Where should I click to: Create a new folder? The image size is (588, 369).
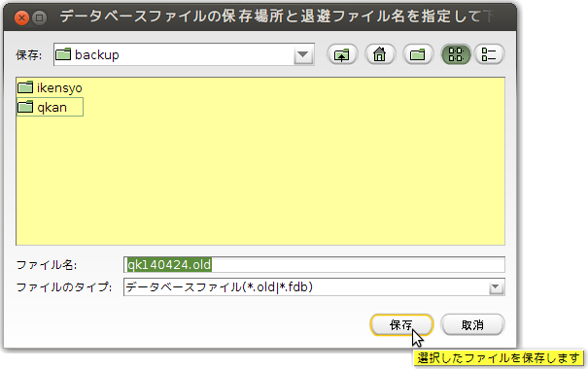click(418, 54)
